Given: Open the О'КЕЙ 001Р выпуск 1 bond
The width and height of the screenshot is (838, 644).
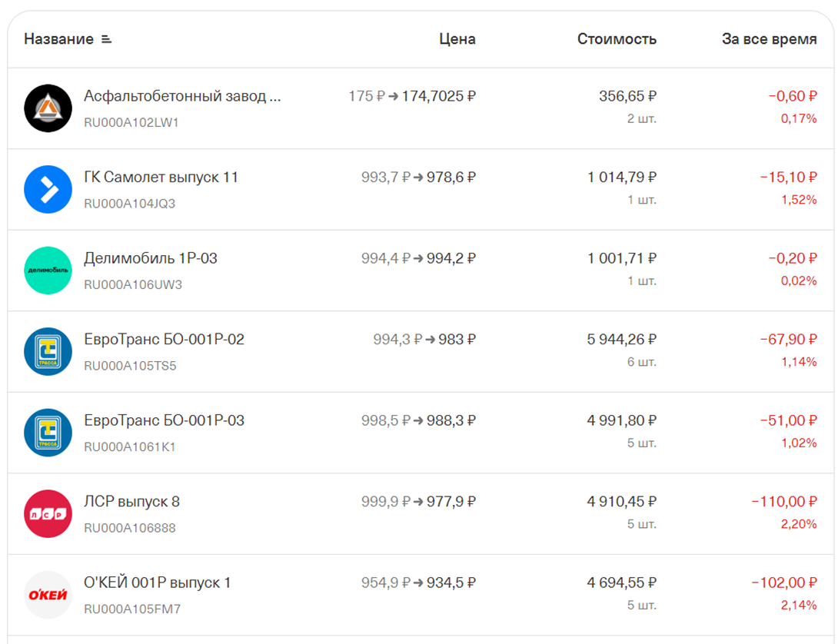Looking at the screenshot, I should pyautogui.click(x=157, y=583).
